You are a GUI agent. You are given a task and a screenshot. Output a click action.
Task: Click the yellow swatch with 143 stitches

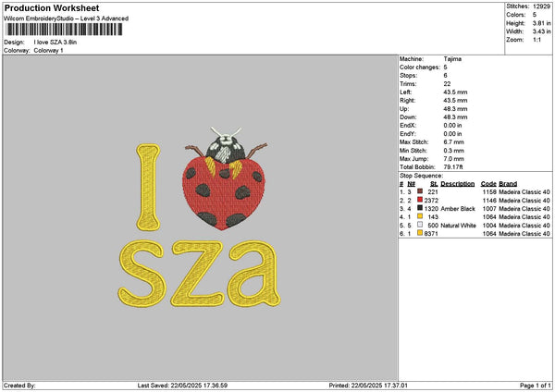click(420, 216)
